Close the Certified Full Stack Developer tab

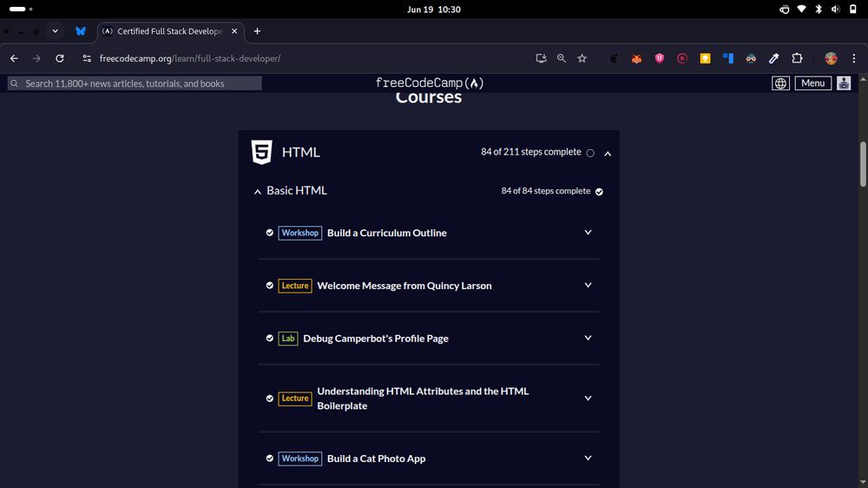pos(234,31)
